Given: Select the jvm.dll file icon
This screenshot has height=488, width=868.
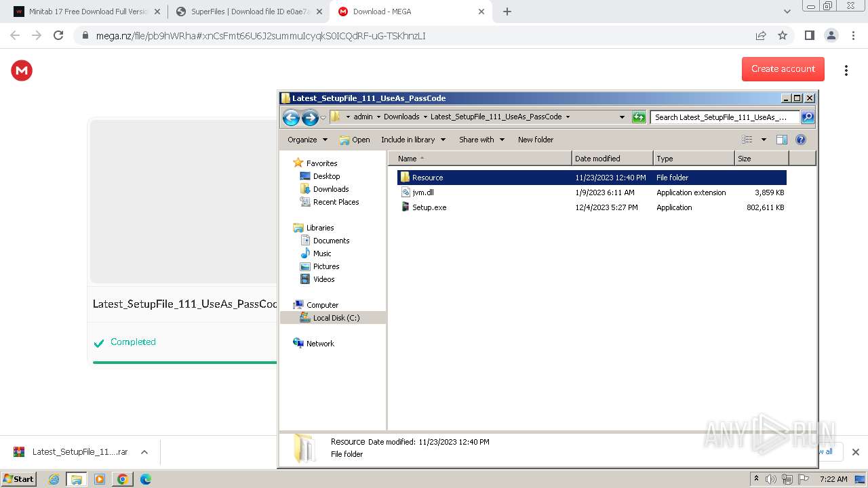Looking at the screenshot, I should [406, 192].
